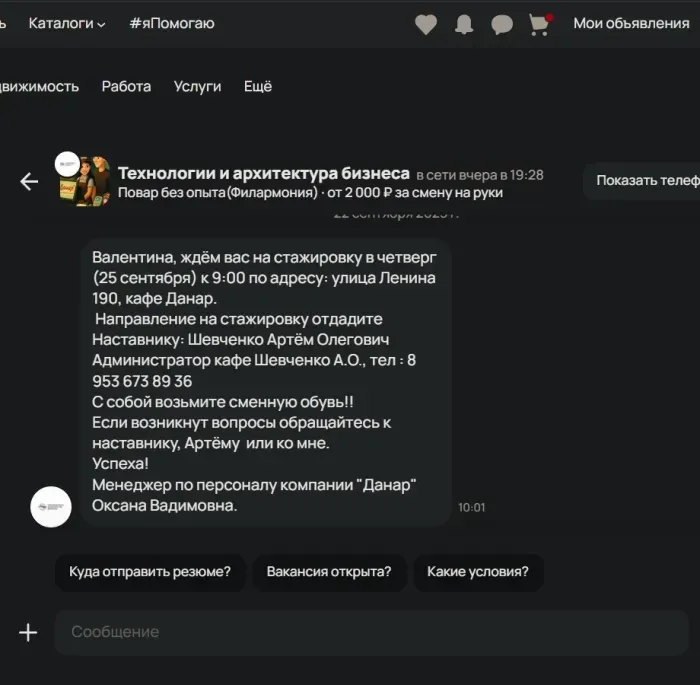Open Мои объявления
This screenshot has height=685, width=700.
click(631, 23)
